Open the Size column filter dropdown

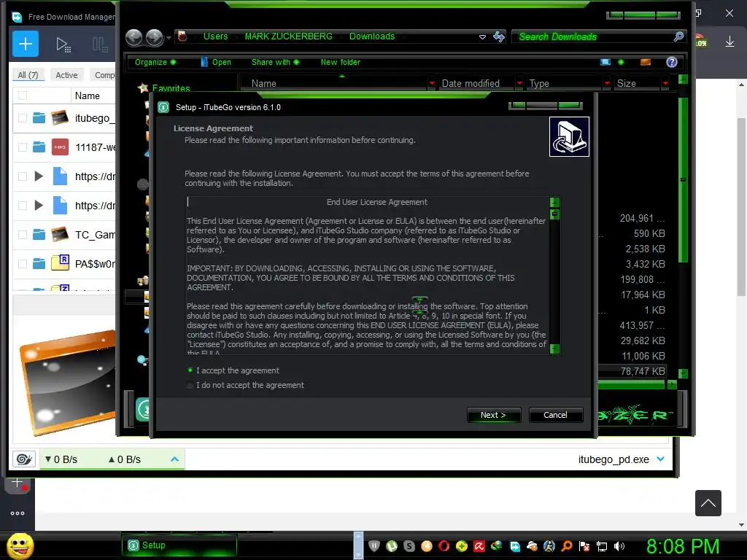click(665, 83)
